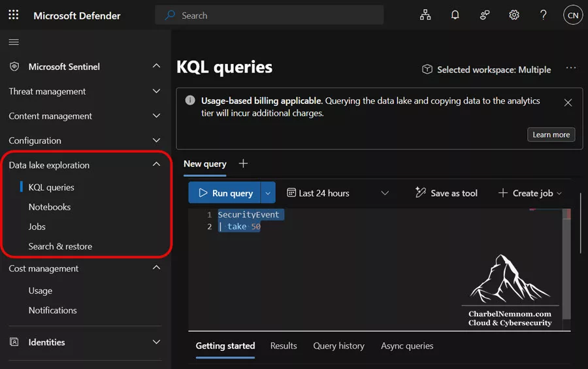Switch to Results tab
This screenshot has width=588, height=369.
tap(284, 345)
